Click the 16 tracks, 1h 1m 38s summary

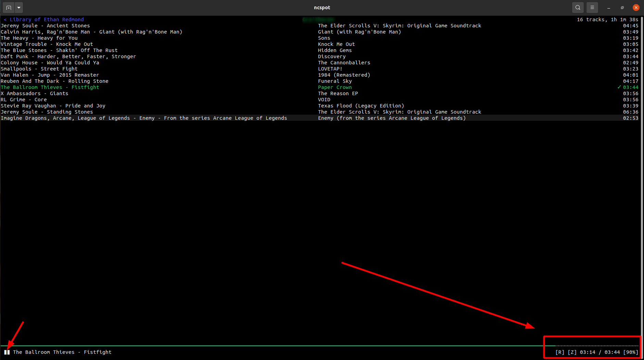point(607,20)
